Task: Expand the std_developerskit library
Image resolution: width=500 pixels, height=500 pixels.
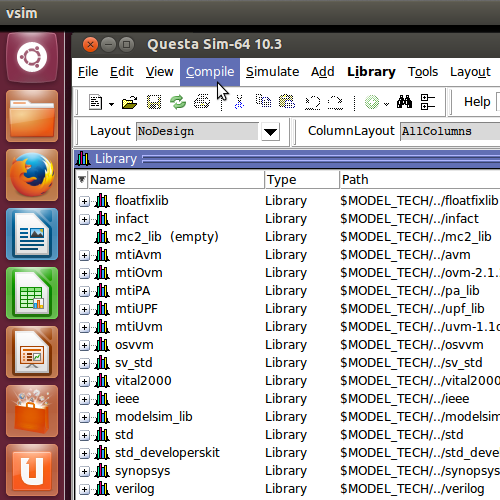Action: (x=84, y=453)
